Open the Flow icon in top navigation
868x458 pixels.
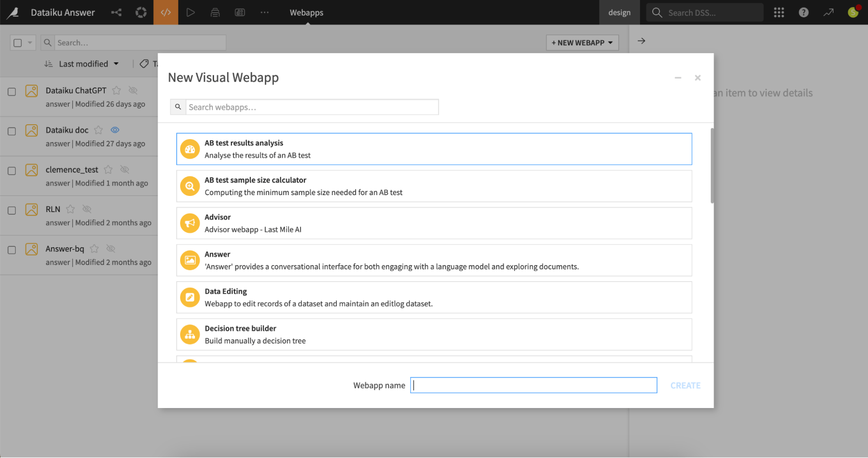coord(116,13)
